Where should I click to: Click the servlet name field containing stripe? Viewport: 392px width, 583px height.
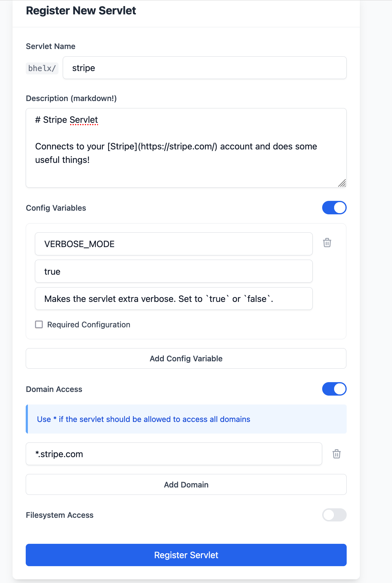(204, 68)
